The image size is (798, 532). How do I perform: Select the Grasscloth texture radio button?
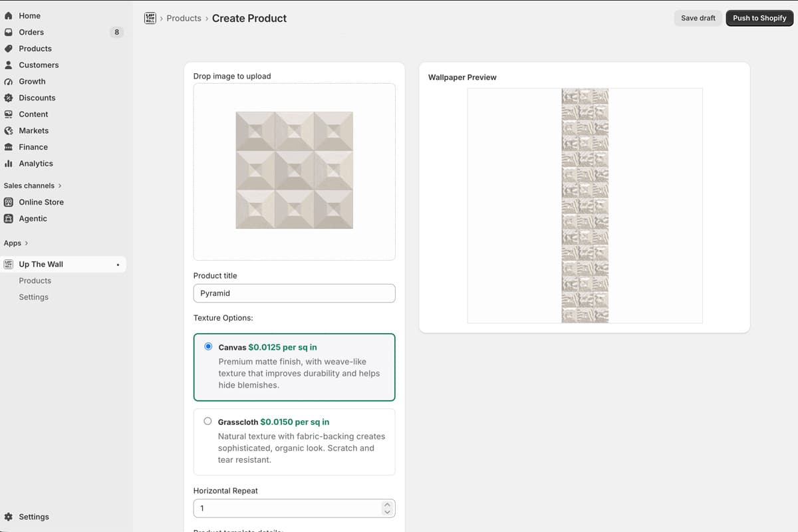coord(207,421)
